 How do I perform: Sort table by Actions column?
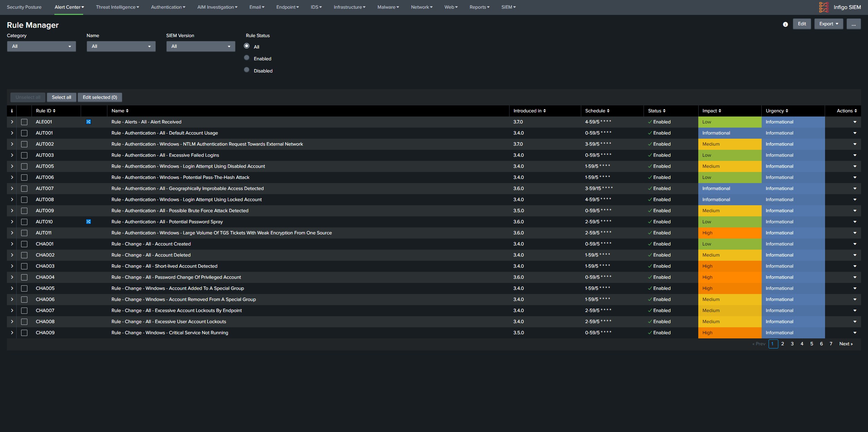856,111
